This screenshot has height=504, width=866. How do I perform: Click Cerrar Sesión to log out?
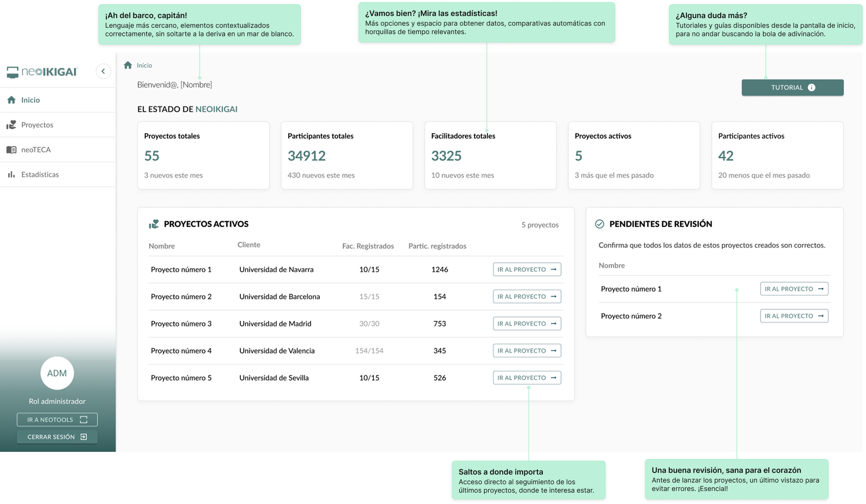(57, 437)
